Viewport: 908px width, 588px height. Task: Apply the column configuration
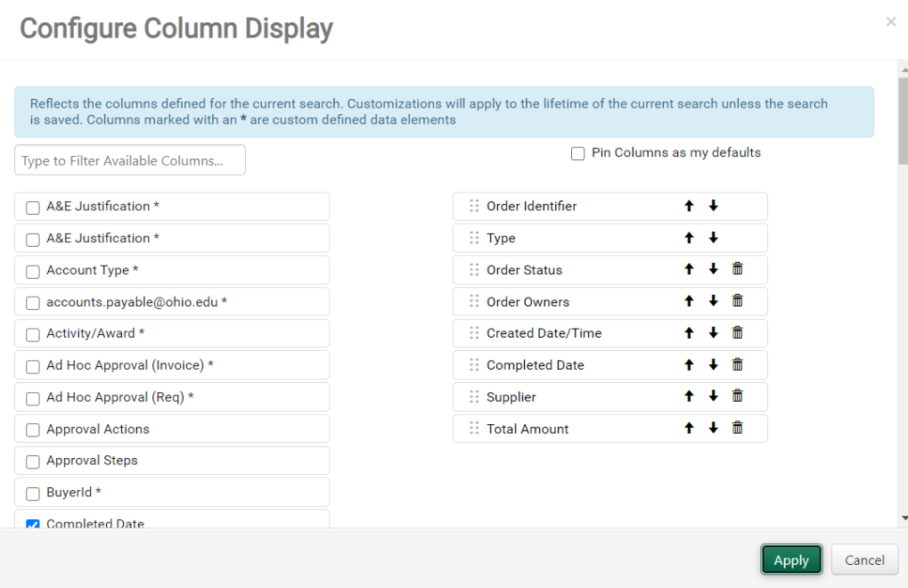point(790,559)
